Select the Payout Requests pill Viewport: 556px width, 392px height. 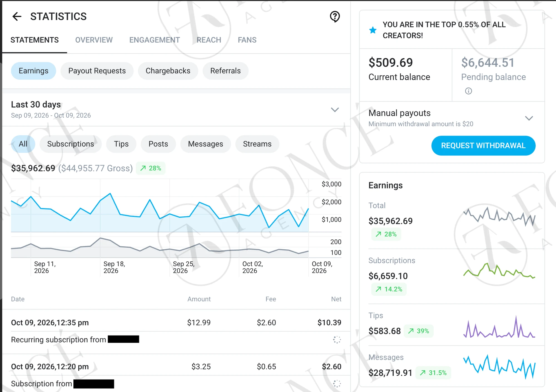[x=97, y=71]
